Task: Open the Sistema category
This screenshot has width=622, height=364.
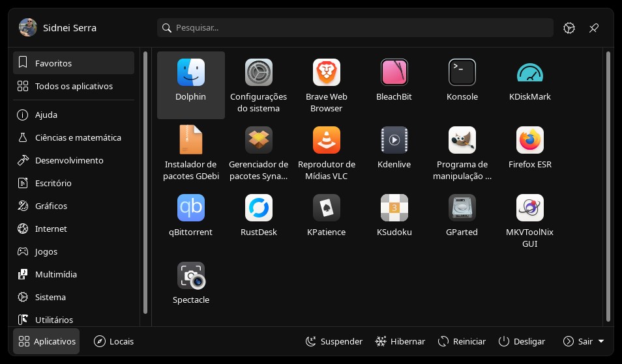Action: point(74,297)
